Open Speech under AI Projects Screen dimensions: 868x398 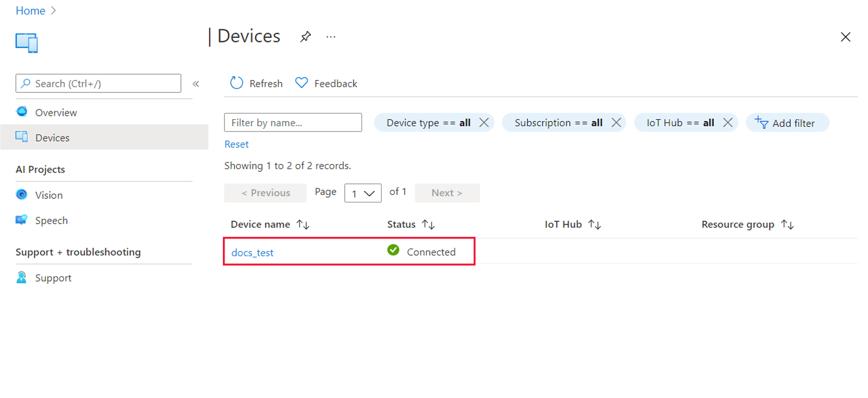[x=51, y=220]
